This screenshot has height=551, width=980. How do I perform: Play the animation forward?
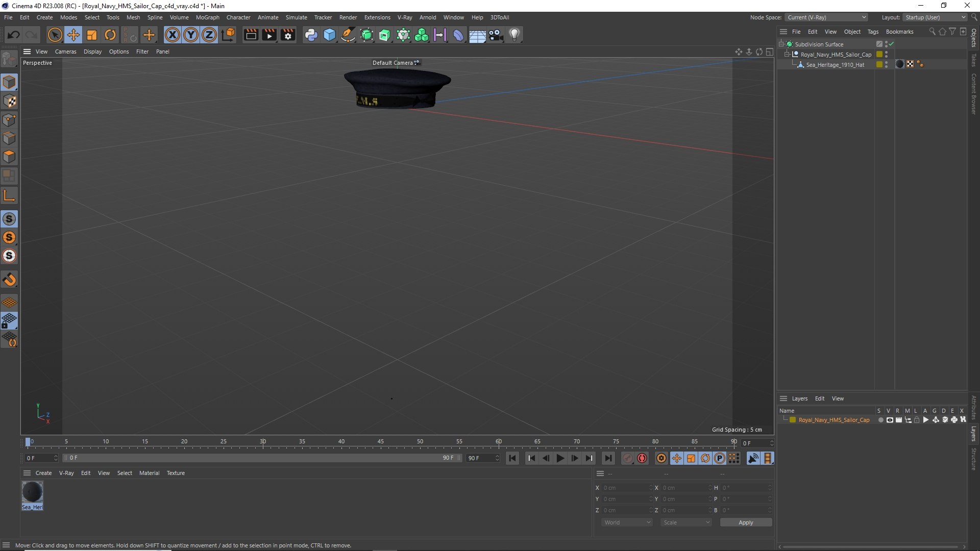(560, 458)
